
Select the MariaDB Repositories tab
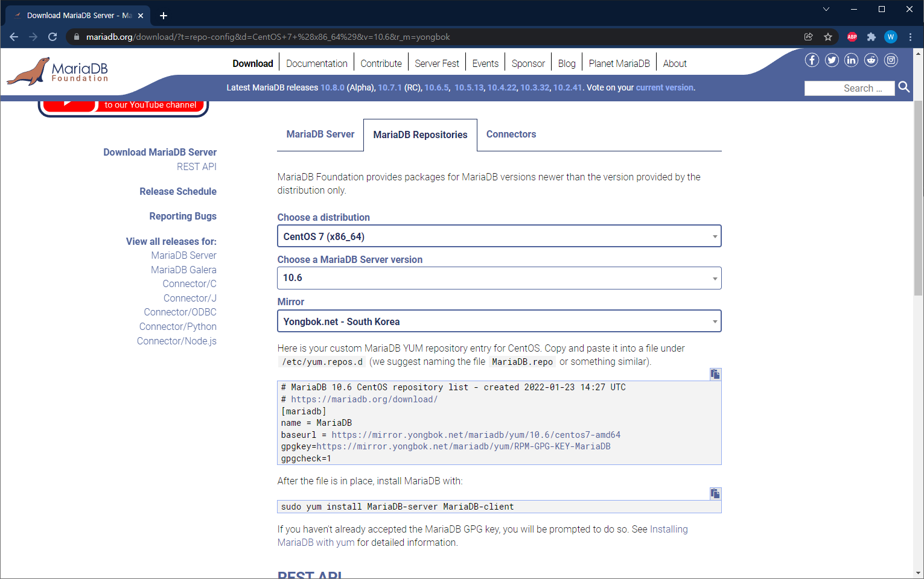coord(420,135)
